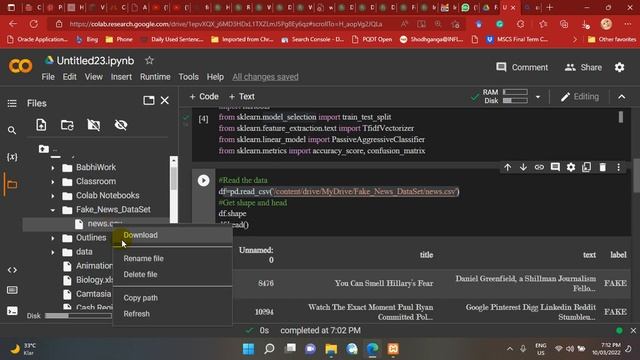Screen dimensions: 640x360
Task: Open the Runtime menu
Action: point(155,77)
